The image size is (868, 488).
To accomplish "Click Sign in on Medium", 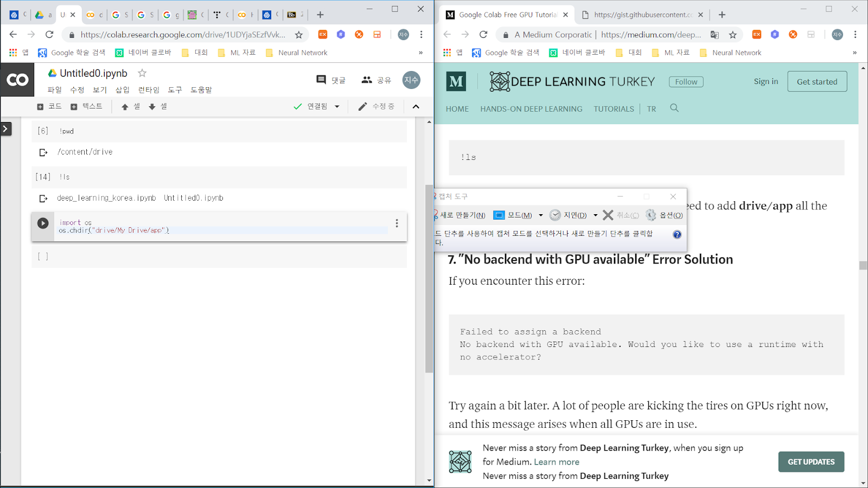I will coord(765,81).
